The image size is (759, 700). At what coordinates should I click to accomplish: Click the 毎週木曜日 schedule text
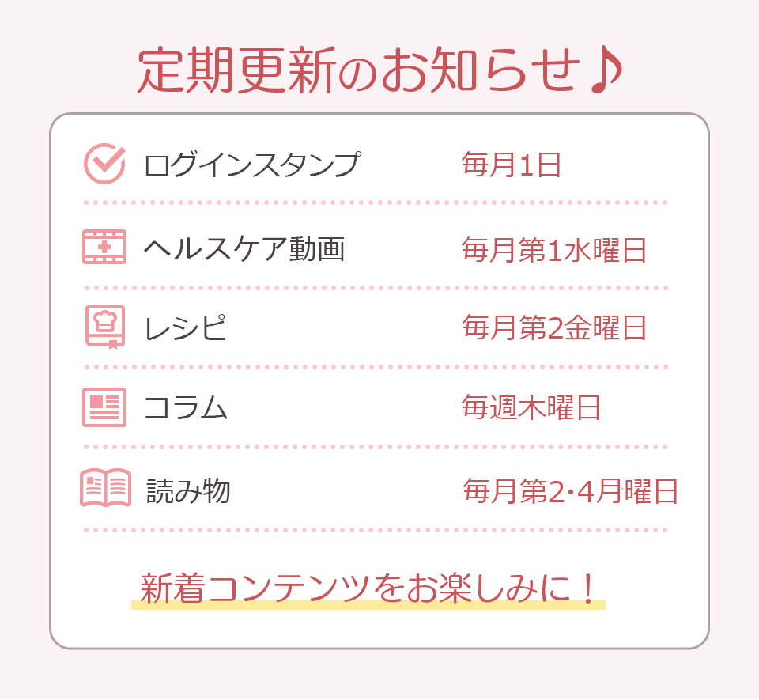click(531, 408)
